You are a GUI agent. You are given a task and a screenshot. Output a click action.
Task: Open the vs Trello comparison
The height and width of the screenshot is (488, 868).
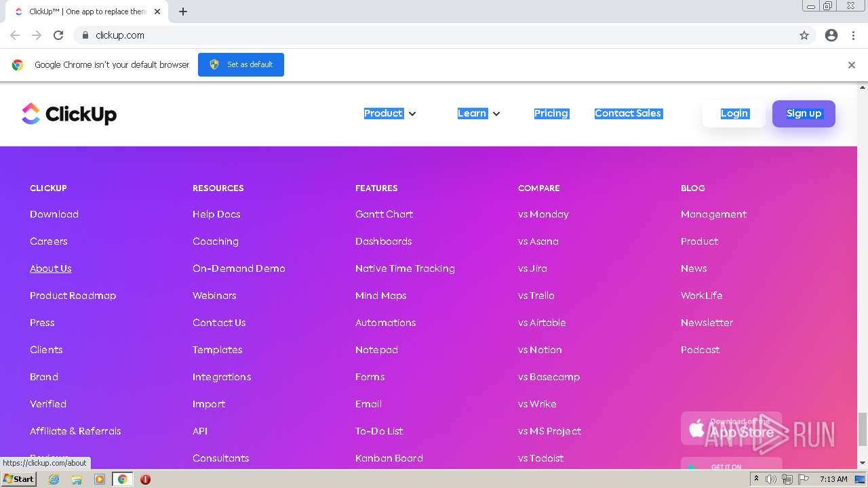(536, 296)
